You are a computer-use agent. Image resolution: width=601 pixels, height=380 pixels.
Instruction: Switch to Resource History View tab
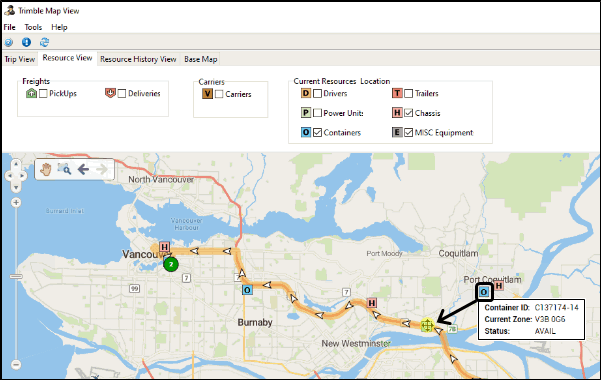point(138,59)
